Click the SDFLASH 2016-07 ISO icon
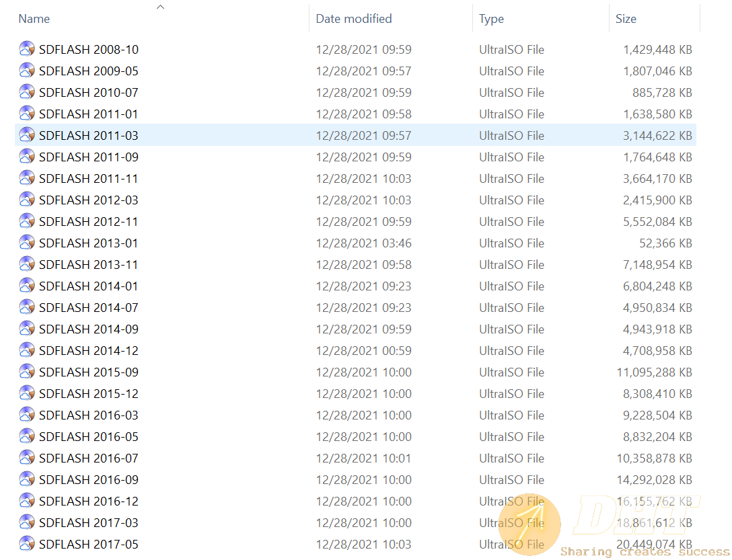Image resolution: width=732 pixels, height=560 pixels. coord(27,458)
